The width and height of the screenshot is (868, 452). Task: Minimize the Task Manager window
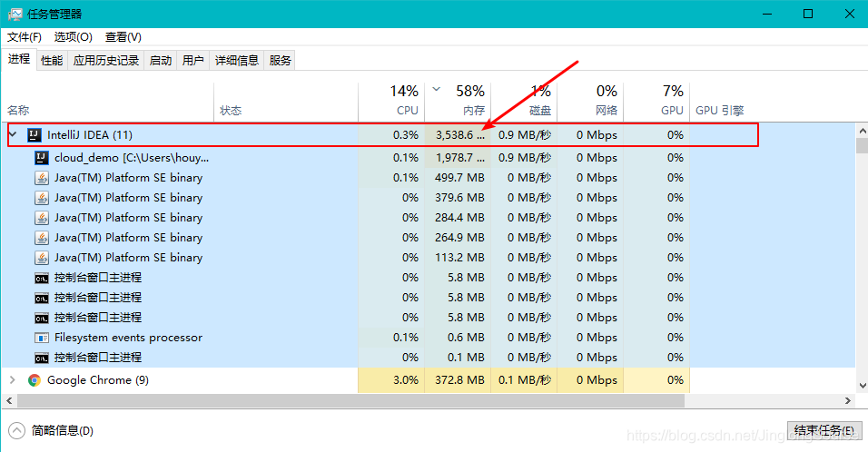[767, 14]
